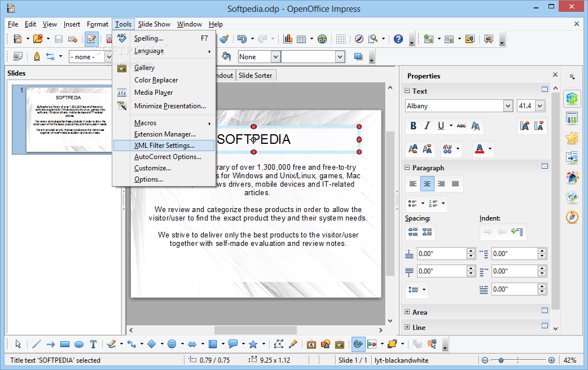The image size is (588, 370).
Task: Select the Connector tool
Action: [x=131, y=344]
